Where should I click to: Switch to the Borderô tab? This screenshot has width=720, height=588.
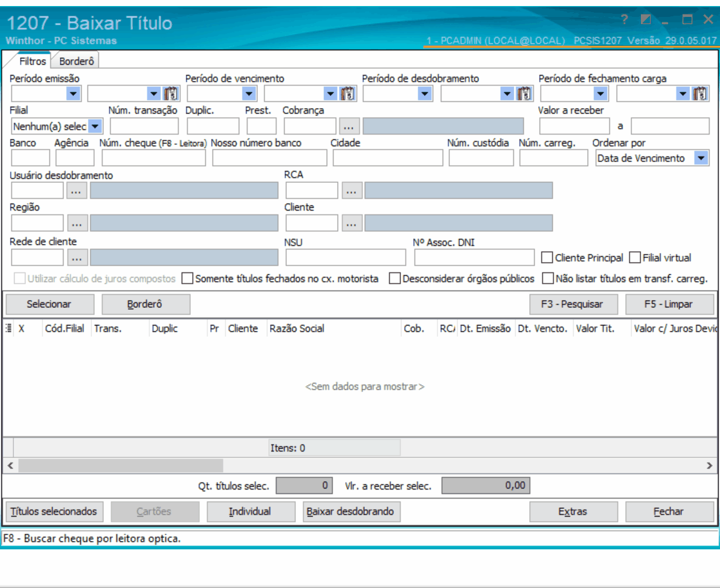pos(76,60)
